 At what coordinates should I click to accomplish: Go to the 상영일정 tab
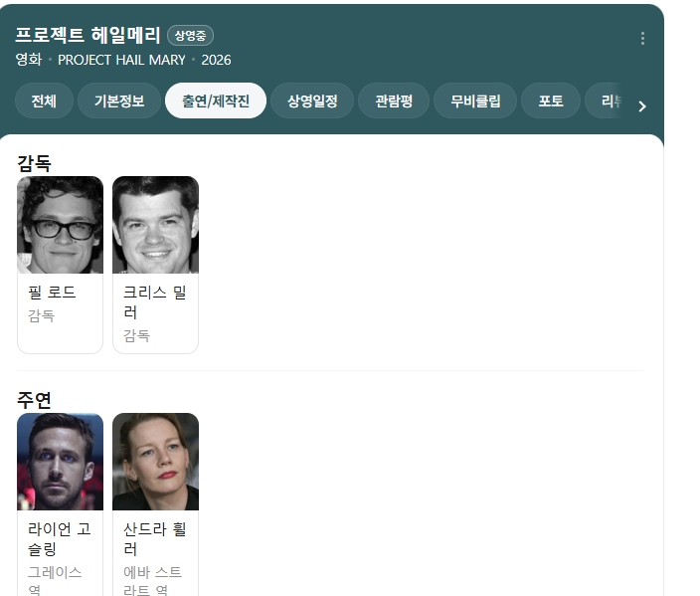tap(312, 101)
